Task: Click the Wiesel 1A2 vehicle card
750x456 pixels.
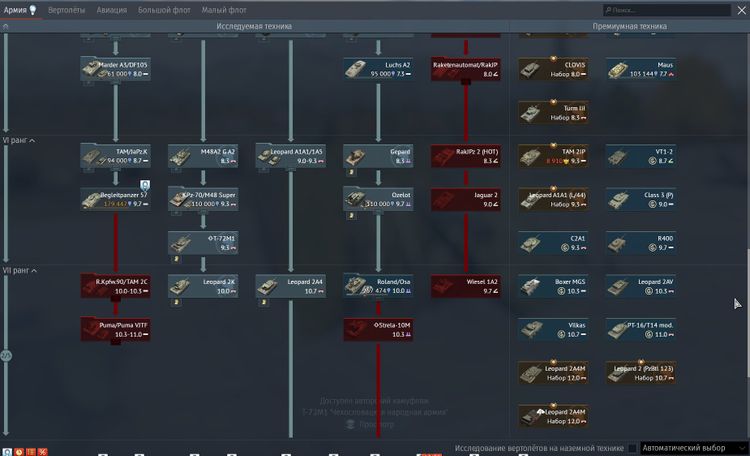Action: [x=466, y=286]
